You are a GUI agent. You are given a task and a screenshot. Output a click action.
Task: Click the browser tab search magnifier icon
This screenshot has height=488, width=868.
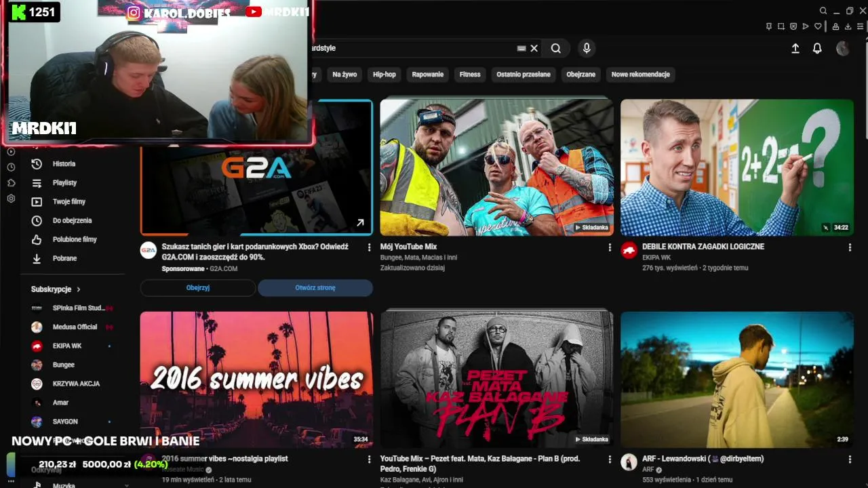pyautogui.click(x=823, y=11)
